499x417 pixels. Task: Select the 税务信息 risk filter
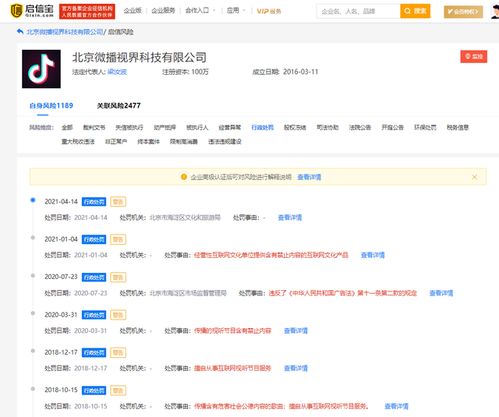[458, 127]
